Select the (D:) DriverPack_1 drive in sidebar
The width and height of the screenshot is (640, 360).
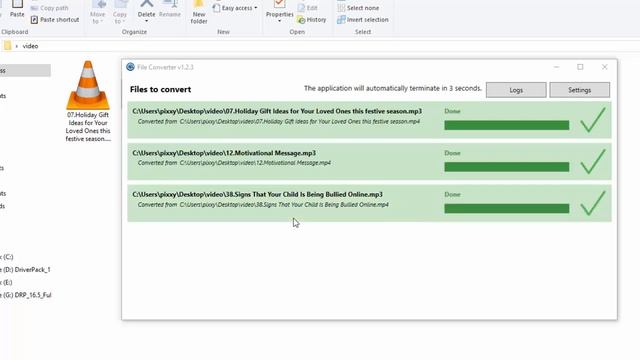25,269
